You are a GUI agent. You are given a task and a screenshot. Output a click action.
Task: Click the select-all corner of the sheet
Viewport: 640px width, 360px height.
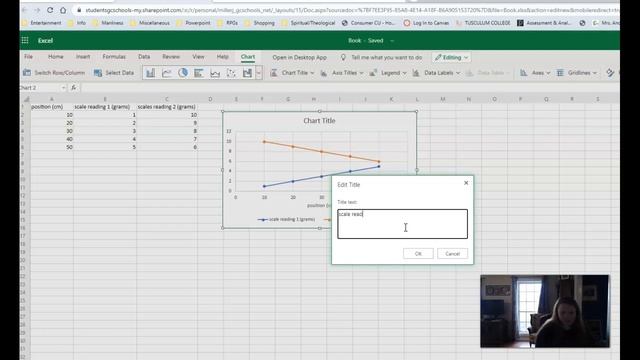point(26,99)
